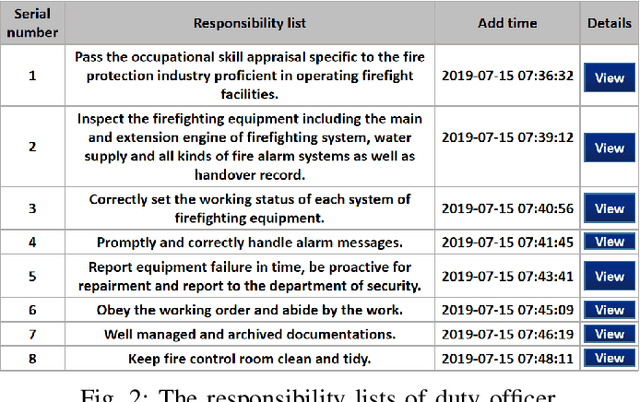Click the timestamp 2019-07-15 07:39:12
The width and height of the screenshot is (640, 402).
506,139
